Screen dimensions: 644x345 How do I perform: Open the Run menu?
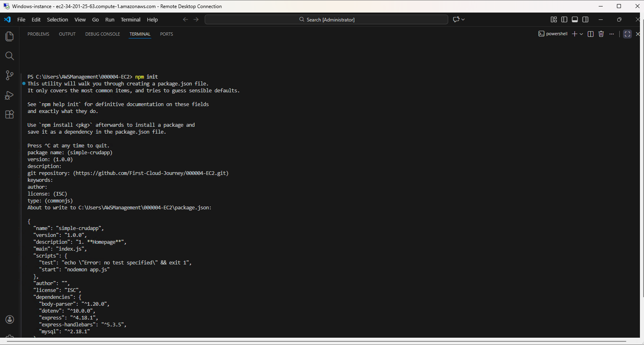pyautogui.click(x=110, y=19)
